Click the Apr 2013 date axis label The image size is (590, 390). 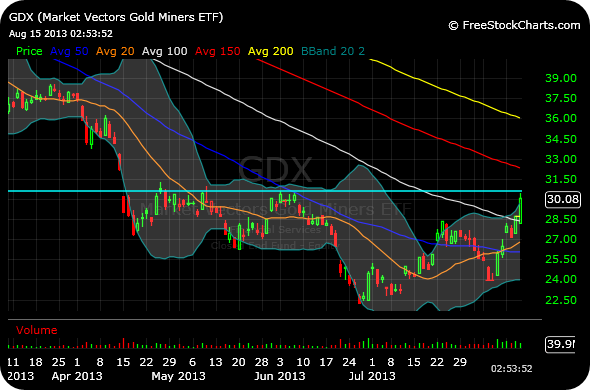pyautogui.click(x=77, y=376)
